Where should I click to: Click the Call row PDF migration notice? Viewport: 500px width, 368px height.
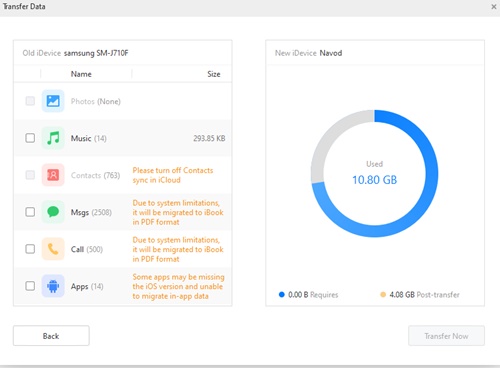178,249
